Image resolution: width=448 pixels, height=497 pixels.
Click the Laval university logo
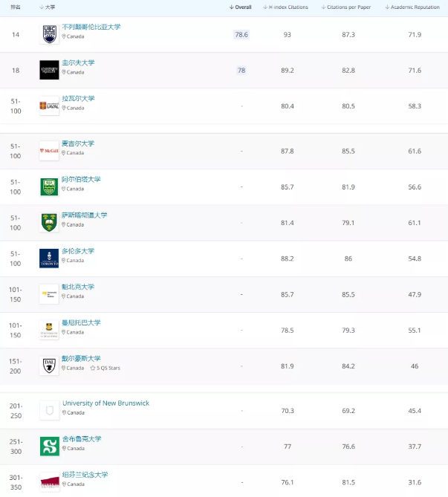pyautogui.click(x=49, y=106)
